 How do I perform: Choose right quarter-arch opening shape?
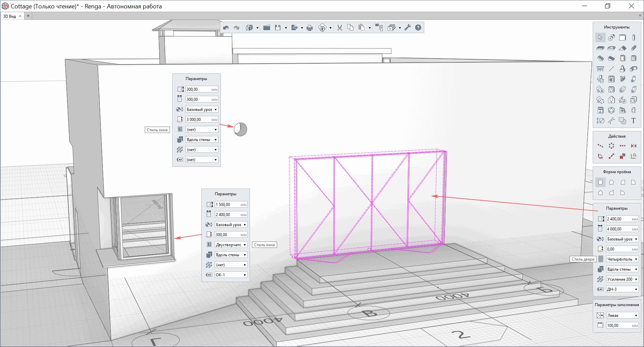(633, 182)
